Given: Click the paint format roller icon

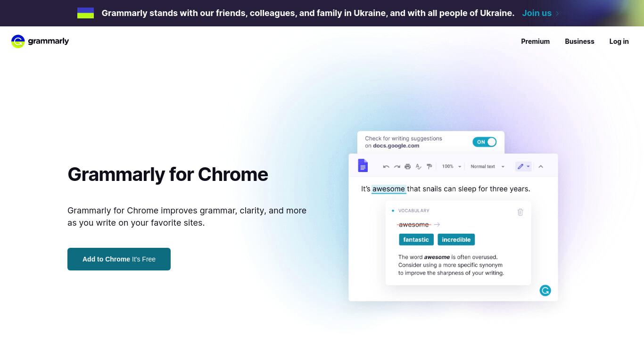Looking at the screenshot, I should tap(429, 166).
